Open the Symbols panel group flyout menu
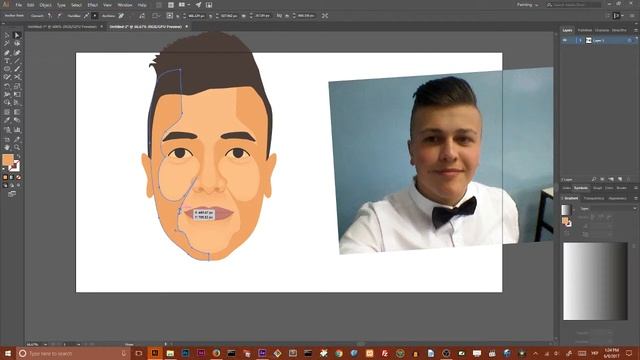Image resolution: width=640 pixels, height=360 pixels. click(635, 188)
